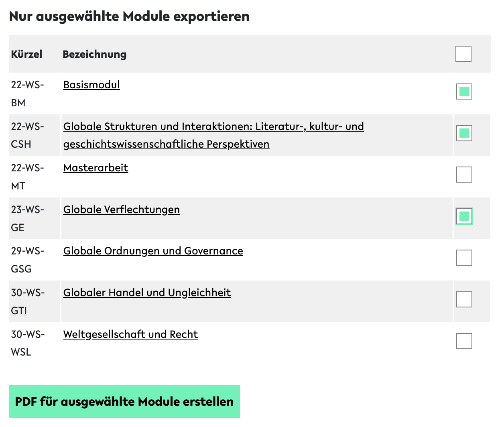
Task: Tick the Weltgesellschaft und Recht checkbox
Action: (x=464, y=341)
